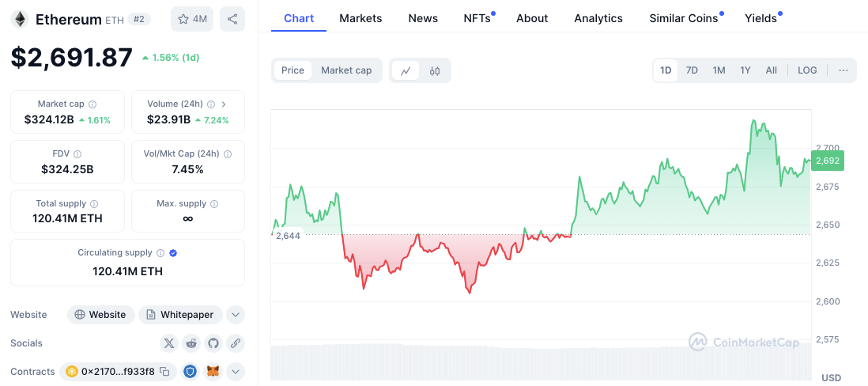Click the $324.25B FDV value
The height and width of the screenshot is (386, 868).
coord(67,169)
